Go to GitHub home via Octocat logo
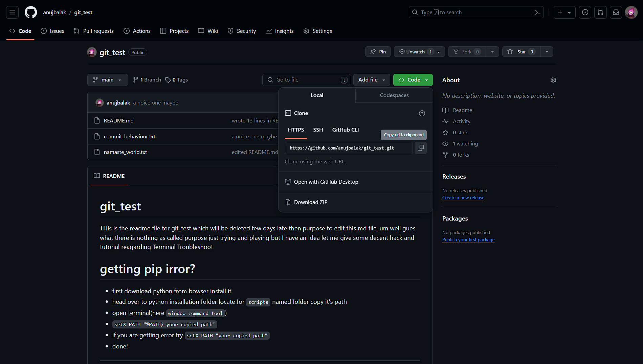Viewport: 643px width, 364px height. [31, 12]
